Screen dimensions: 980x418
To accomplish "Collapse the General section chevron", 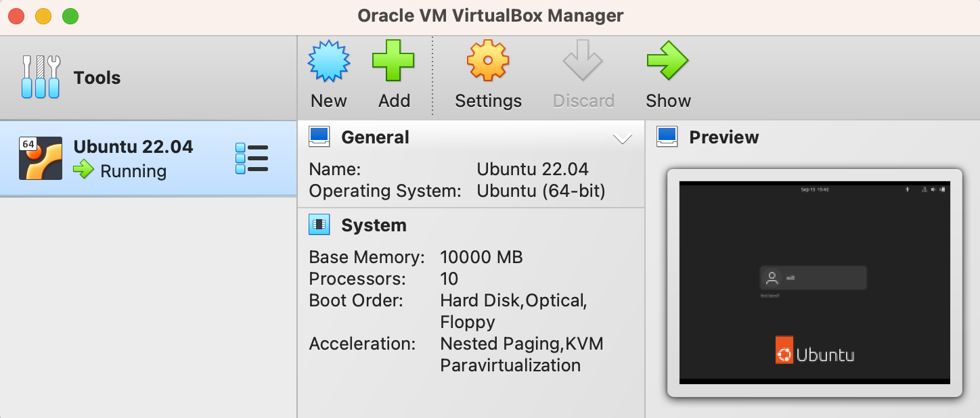I will click(622, 139).
